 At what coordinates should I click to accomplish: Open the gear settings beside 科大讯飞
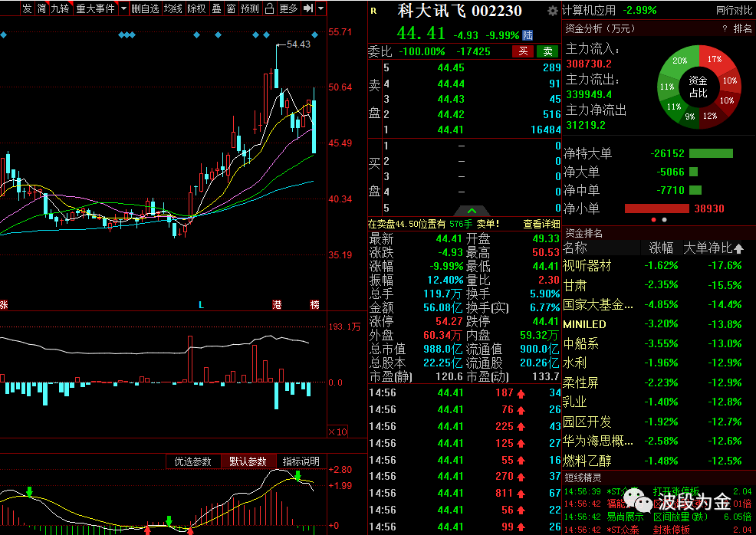(x=553, y=11)
